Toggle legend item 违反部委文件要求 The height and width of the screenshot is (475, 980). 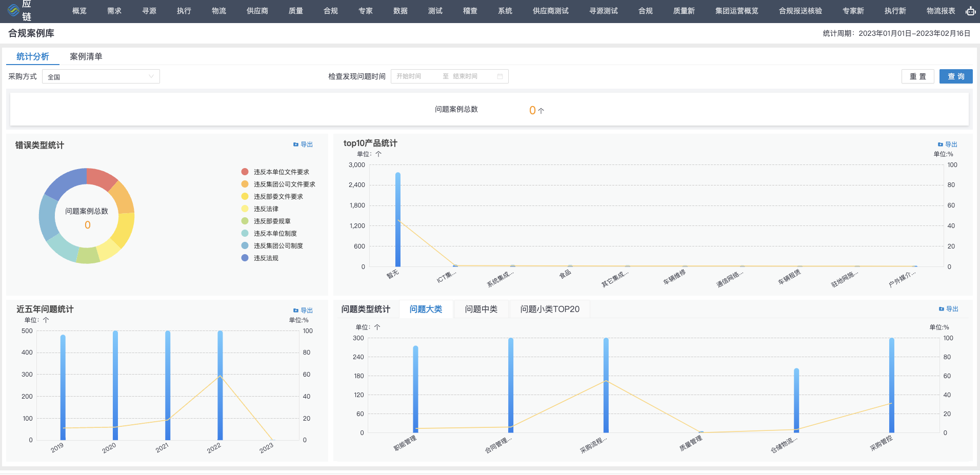(x=272, y=197)
